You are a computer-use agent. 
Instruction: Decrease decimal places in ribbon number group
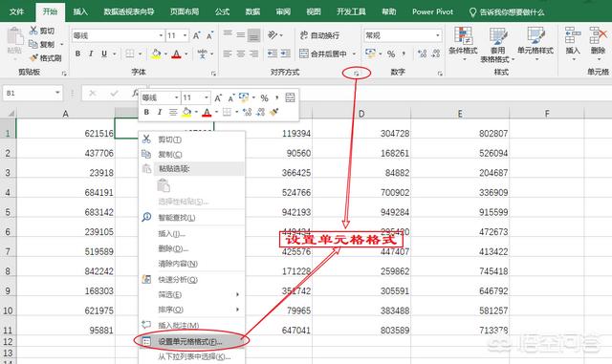(x=436, y=54)
